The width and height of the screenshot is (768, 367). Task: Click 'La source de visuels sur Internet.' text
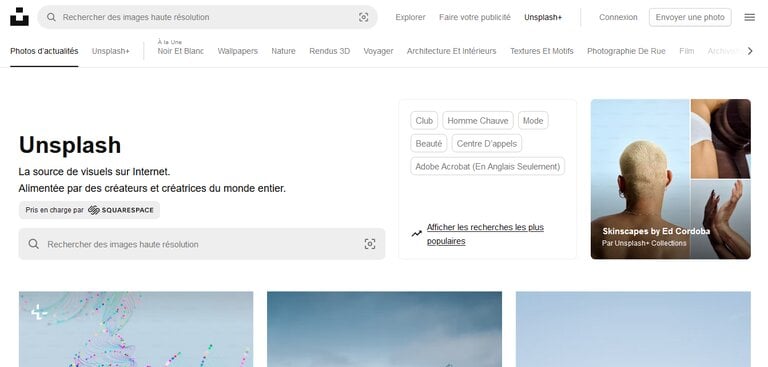tap(95, 172)
